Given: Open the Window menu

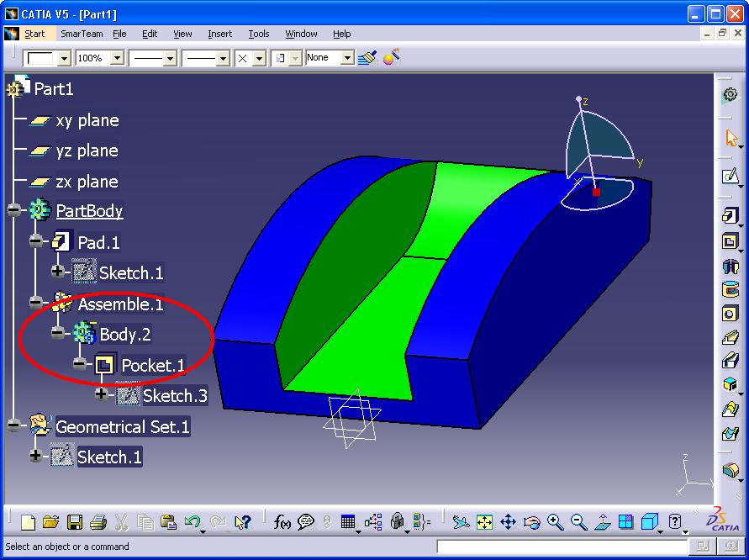Looking at the screenshot, I should (x=302, y=34).
